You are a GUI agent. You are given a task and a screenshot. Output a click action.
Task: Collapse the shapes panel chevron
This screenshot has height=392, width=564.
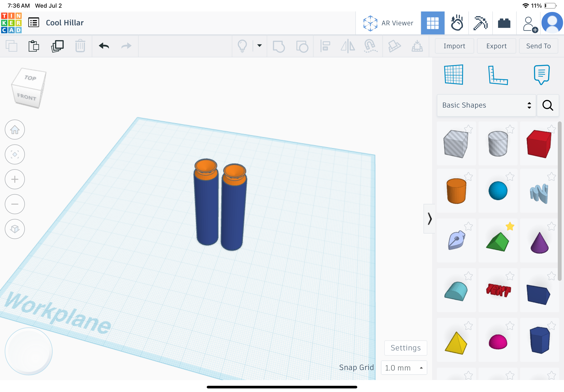pos(429,219)
